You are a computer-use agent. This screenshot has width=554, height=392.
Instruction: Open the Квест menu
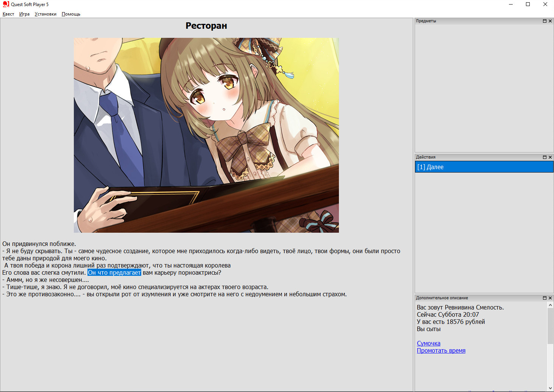point(8,14)
